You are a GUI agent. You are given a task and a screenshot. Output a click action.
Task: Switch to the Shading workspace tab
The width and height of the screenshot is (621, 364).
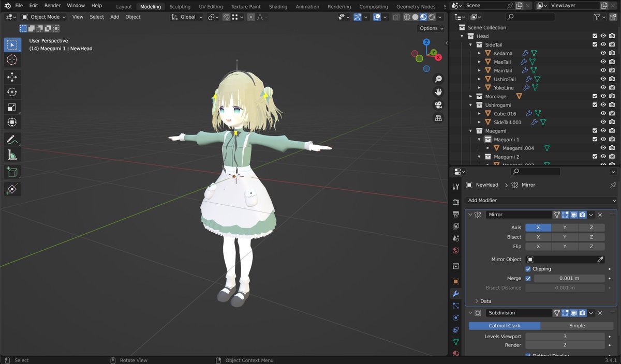click(278, 7)
